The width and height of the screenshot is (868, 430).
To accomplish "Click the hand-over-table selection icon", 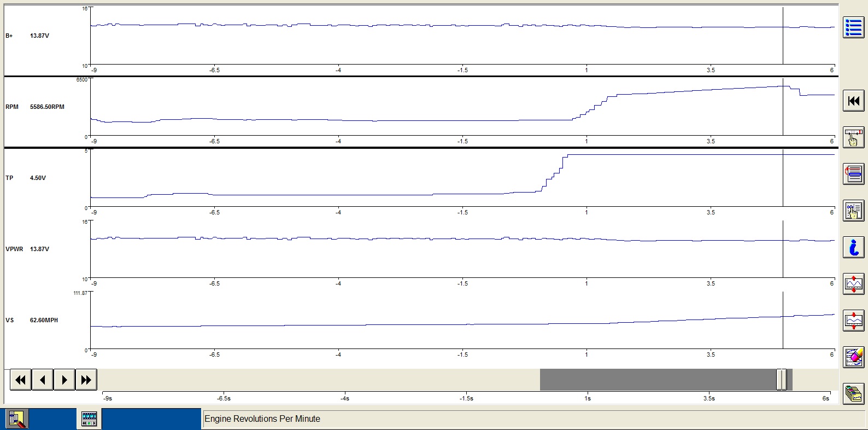I will click(853, 211).
